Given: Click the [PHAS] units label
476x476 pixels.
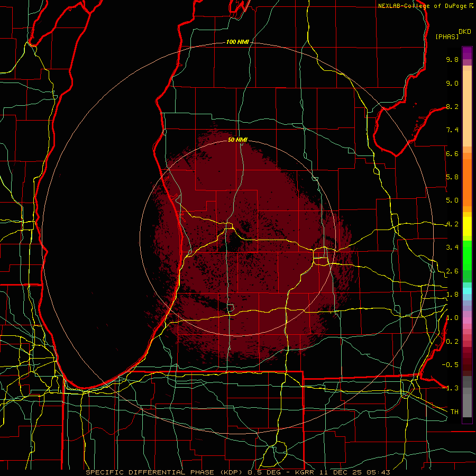Looking at the screenshot, I should pos(447,36).
